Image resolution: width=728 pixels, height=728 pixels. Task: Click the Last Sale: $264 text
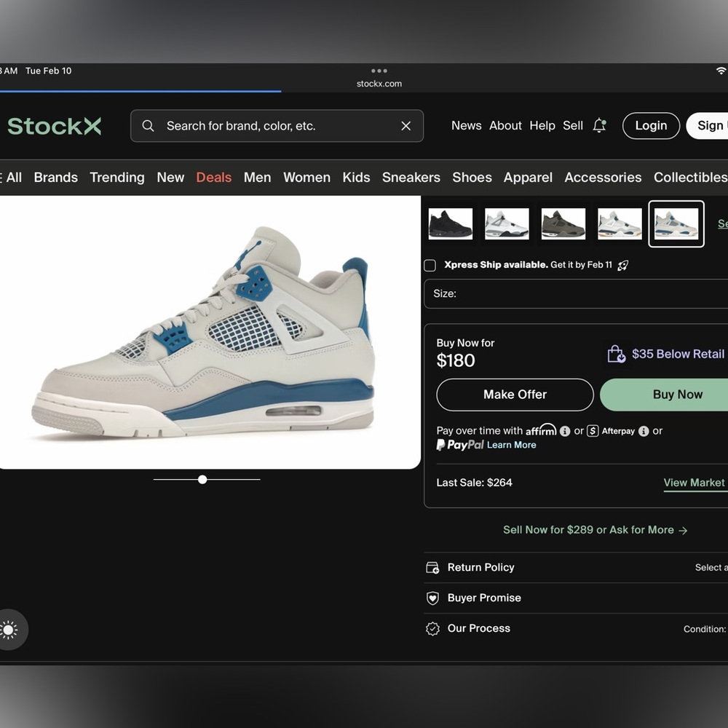pos(474,483)
